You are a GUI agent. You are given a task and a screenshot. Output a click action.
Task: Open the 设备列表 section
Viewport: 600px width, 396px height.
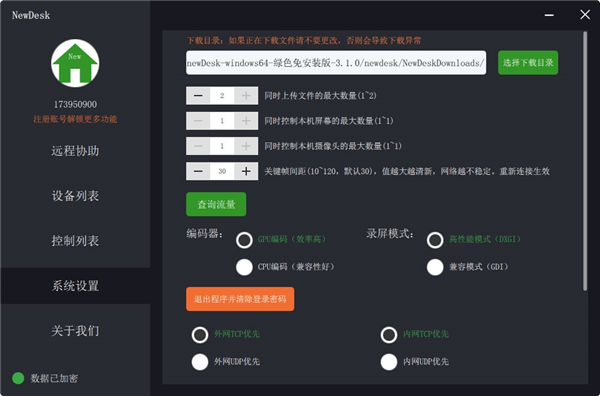[x=75, y=196]
